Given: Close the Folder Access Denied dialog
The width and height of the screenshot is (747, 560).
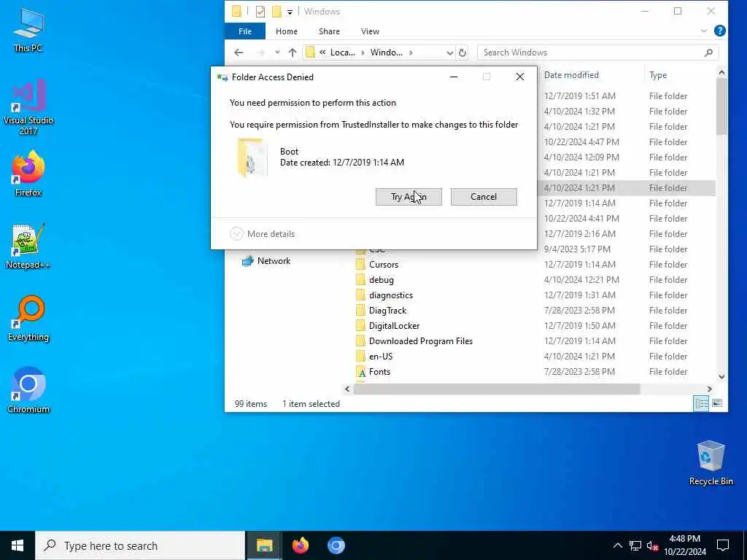Looking at the screenshot, I should click(519, 77).
